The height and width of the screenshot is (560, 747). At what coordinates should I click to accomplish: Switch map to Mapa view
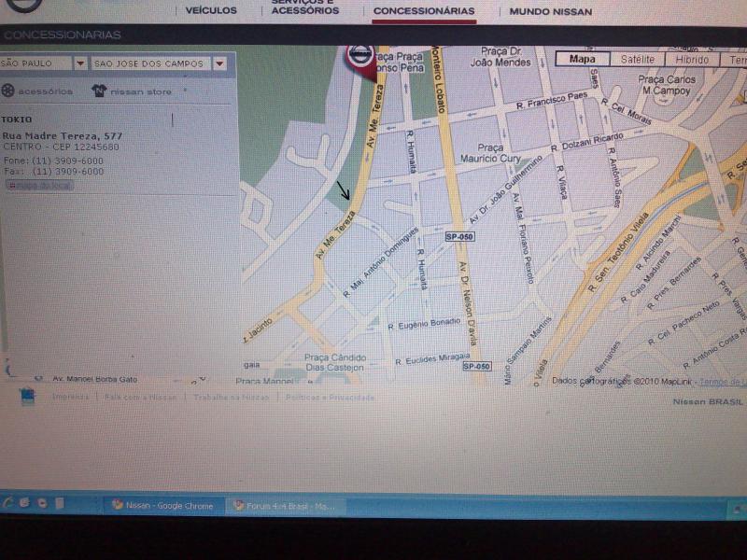[x=582, y=59]
